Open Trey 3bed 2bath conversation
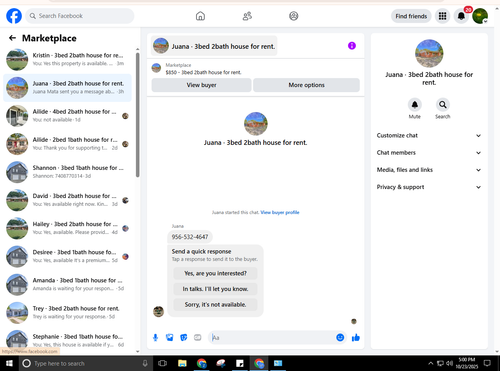 click(67, 313)
